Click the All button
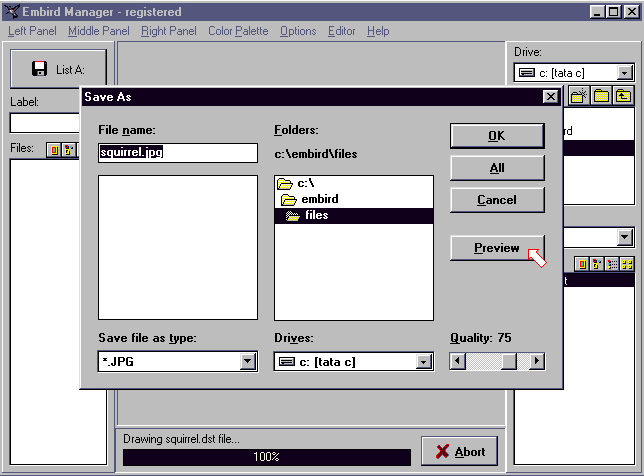This screenshot has height=476, width=644. 497,168
